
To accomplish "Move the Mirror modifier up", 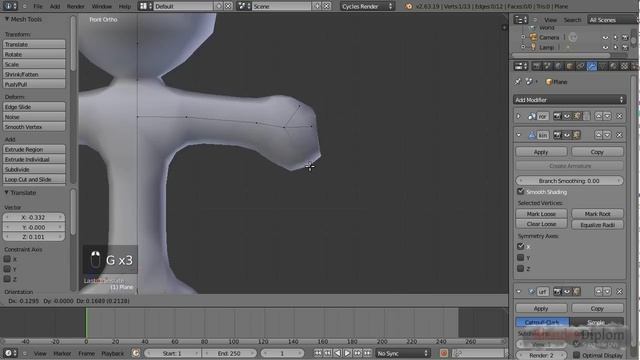I will click(598, 116).
